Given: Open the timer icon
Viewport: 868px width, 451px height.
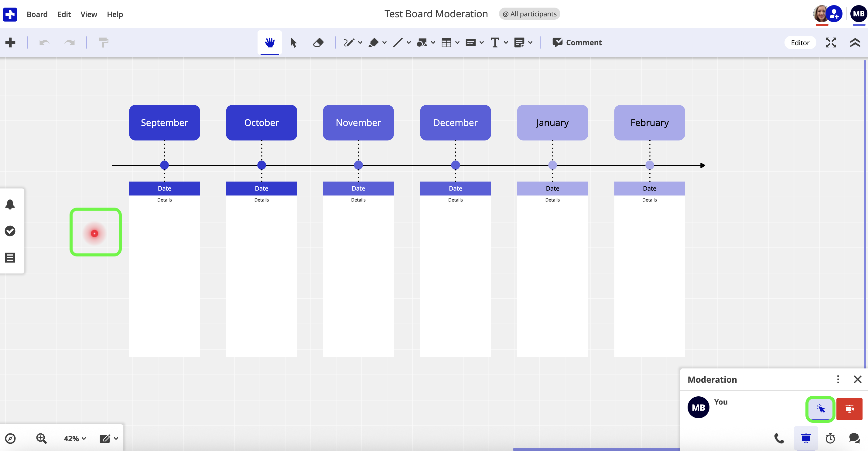Looking at the screenshot, I should pyautogui.click(x=830, y=438).
